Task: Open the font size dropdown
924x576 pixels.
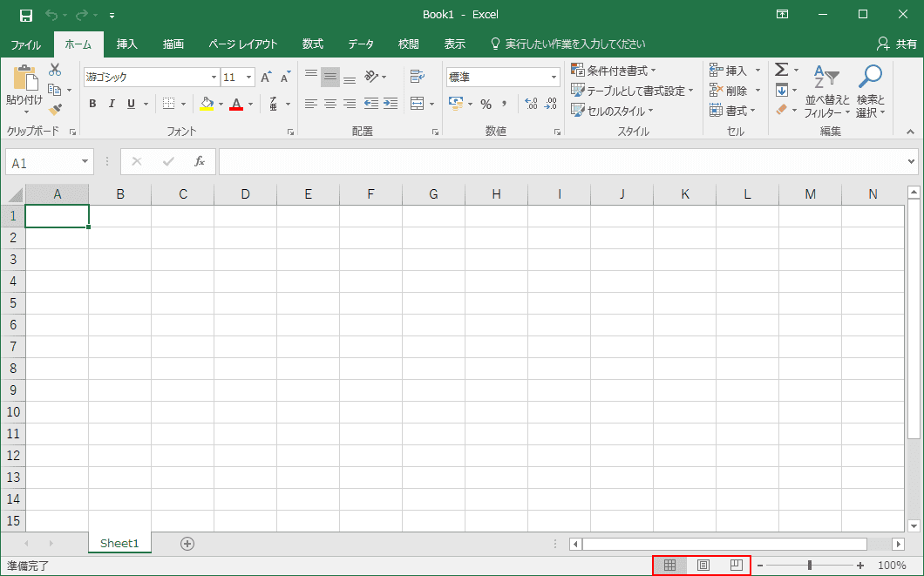Action: click(248, 78)
